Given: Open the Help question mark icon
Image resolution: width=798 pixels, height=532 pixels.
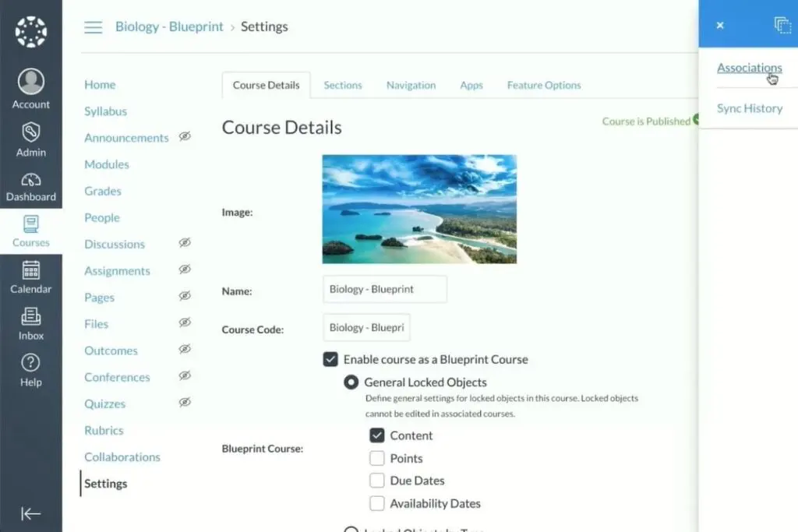Looking at the screenshot, I should pos(31,363).
